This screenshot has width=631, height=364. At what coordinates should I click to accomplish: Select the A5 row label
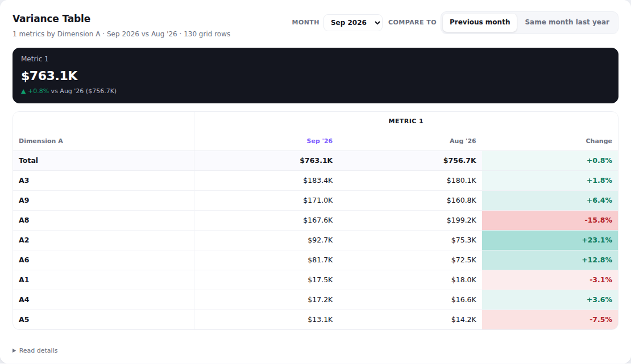(24, 320)
